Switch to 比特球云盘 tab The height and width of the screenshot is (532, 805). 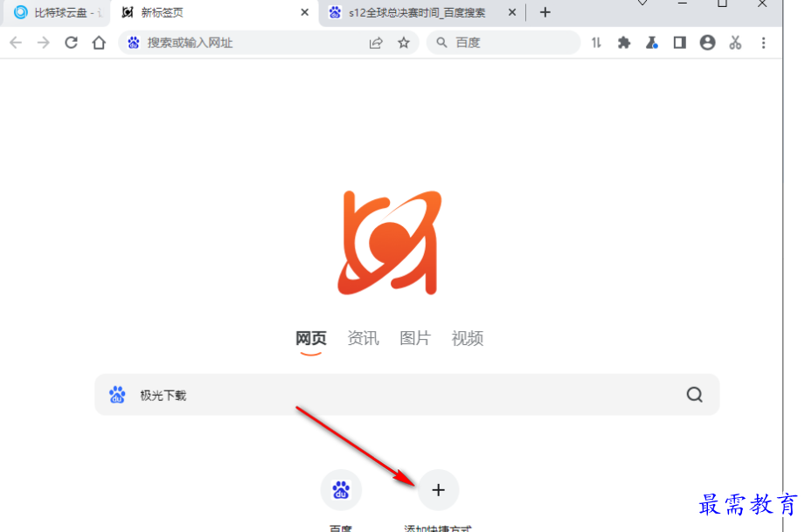point(57,12)
